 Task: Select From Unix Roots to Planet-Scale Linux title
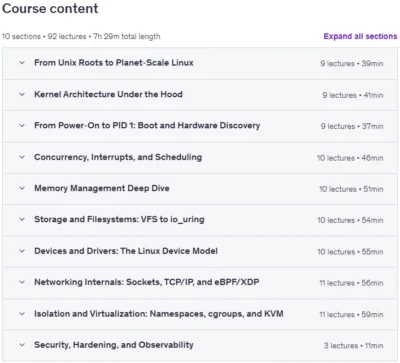[x=114, y=63]
